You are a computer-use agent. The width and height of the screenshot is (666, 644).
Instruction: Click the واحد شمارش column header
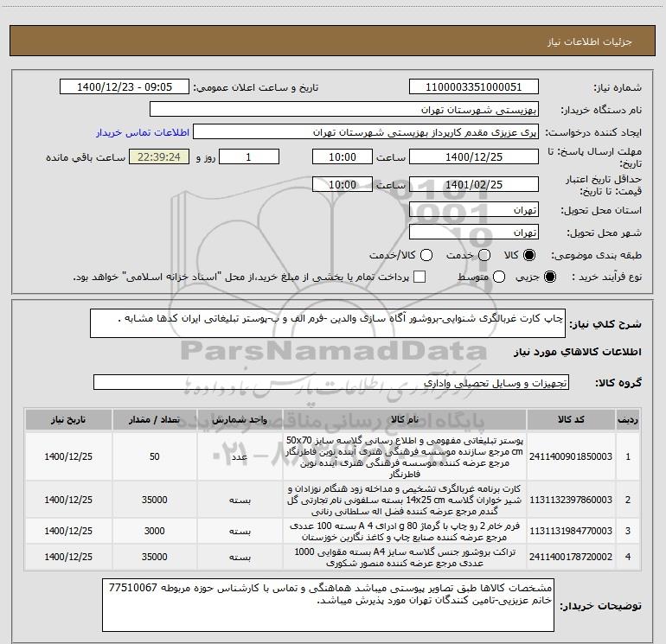click(x=240, y=420)
